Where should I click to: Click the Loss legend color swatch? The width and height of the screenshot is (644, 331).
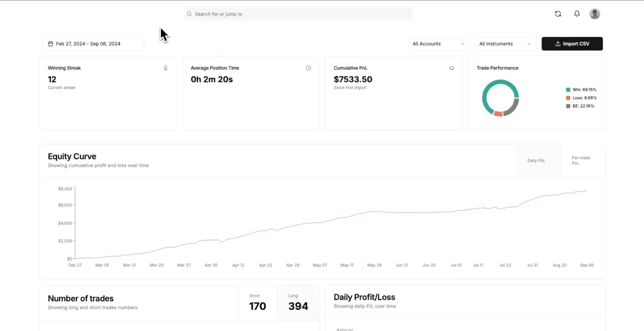coord(568,98)
